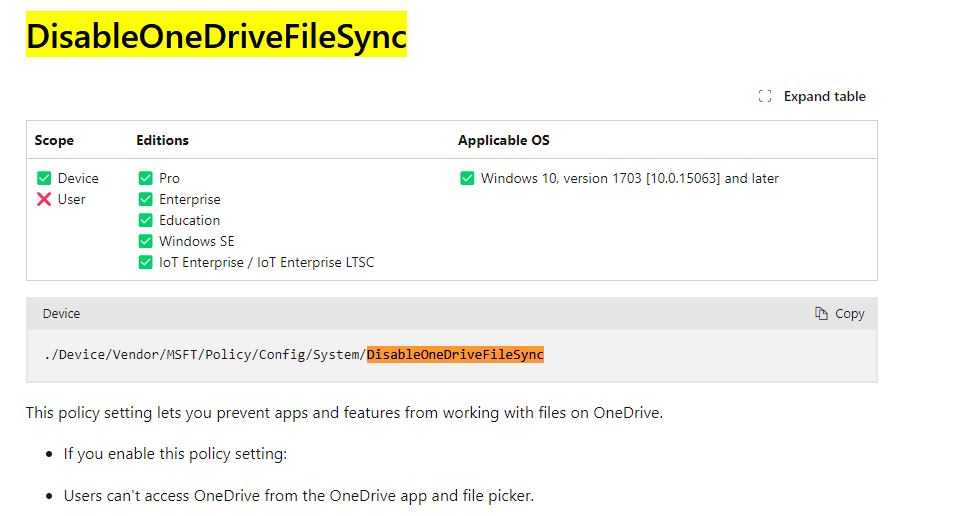Screen dimensions: 957x516
Task: Click the Editions column header
Action: point(162,140)
